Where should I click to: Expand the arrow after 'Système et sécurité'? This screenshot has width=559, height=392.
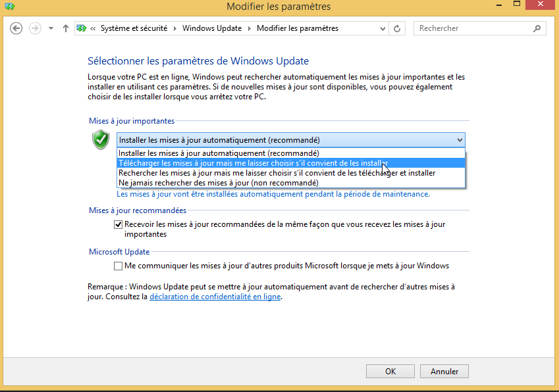tap(175, 28)
